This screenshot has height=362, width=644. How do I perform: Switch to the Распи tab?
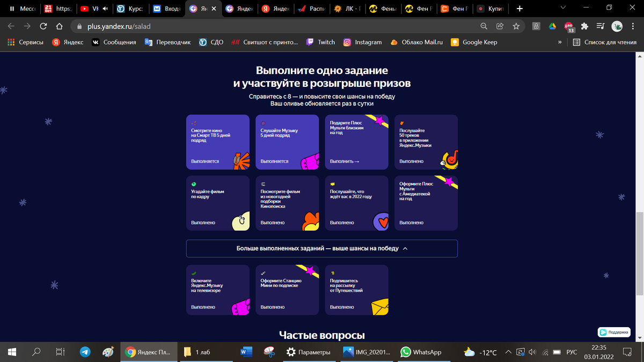tap(311, 9)
